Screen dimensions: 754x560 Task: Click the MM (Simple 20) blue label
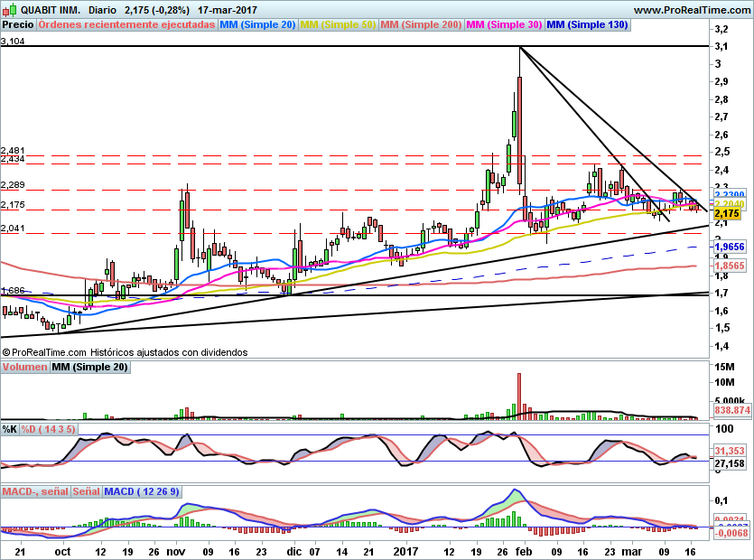click(257, 25)
